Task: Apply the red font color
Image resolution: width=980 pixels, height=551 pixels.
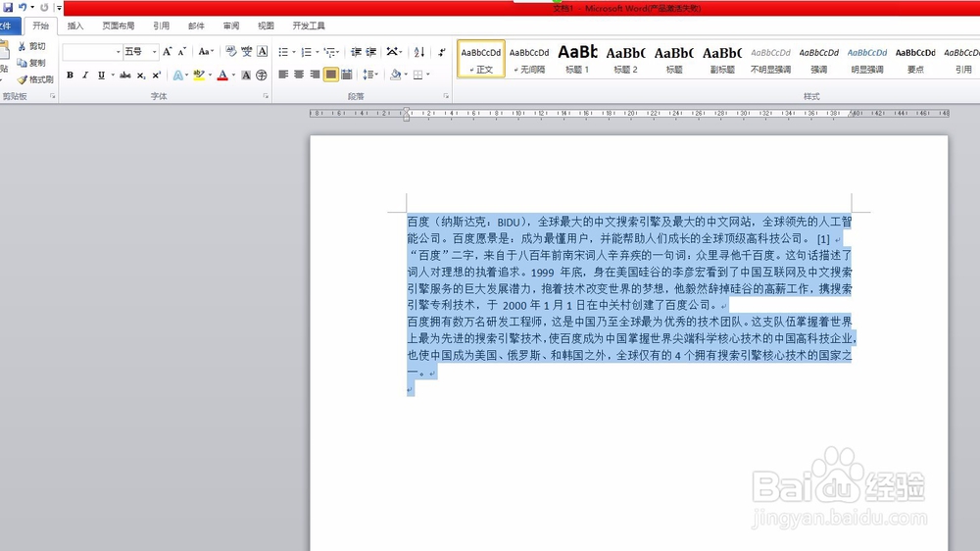Action: coord(222,75)
